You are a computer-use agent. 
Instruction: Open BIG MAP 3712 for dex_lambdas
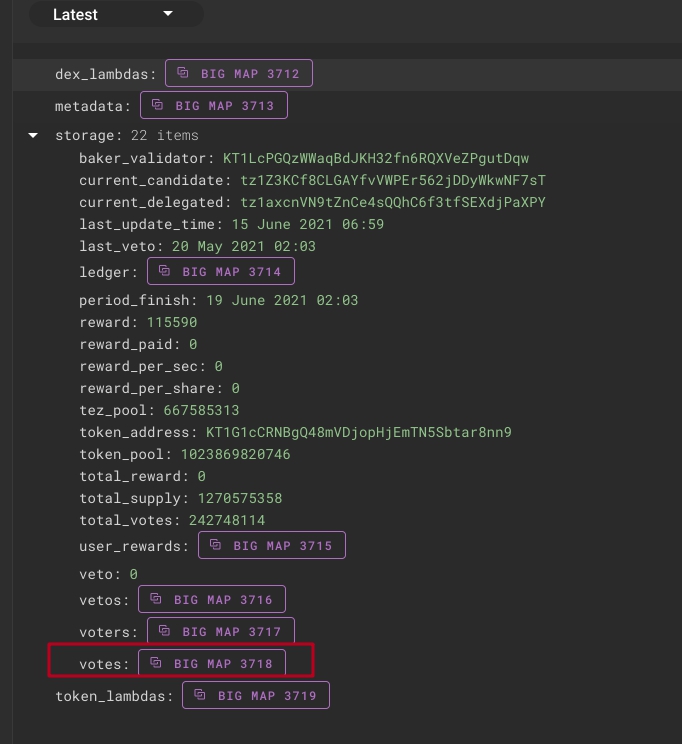coord(239,73)
